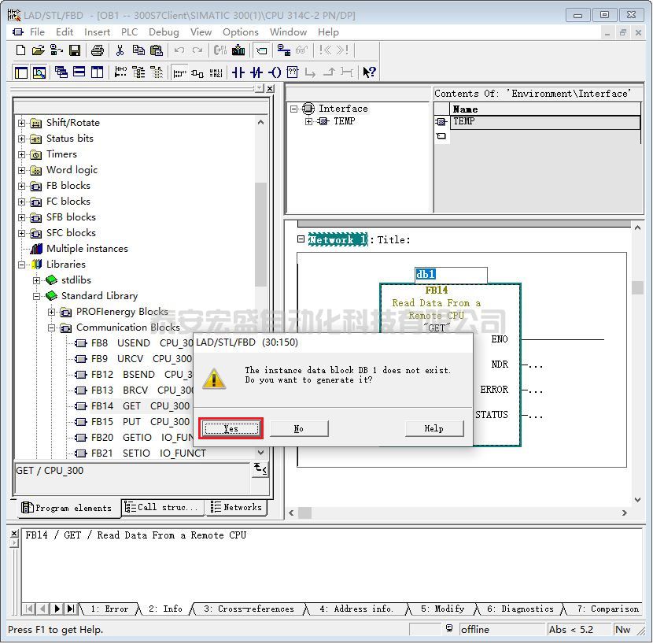The height and width of the screenshot is (644, 653).
Task: Close the program elements pane
Action: (x=270, y=89)
